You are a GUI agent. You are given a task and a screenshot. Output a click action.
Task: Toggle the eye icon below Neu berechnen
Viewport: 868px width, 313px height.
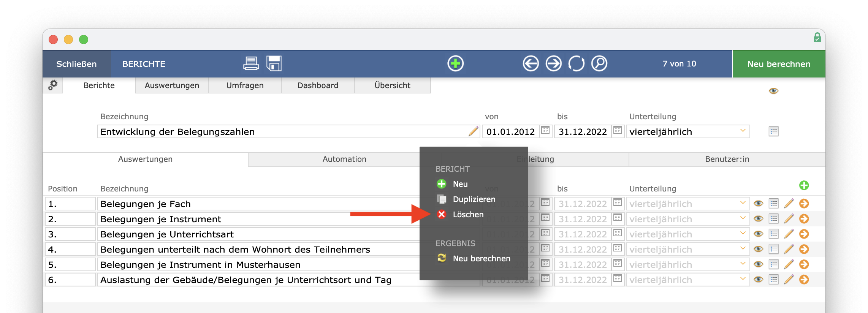tap(773, 91)
